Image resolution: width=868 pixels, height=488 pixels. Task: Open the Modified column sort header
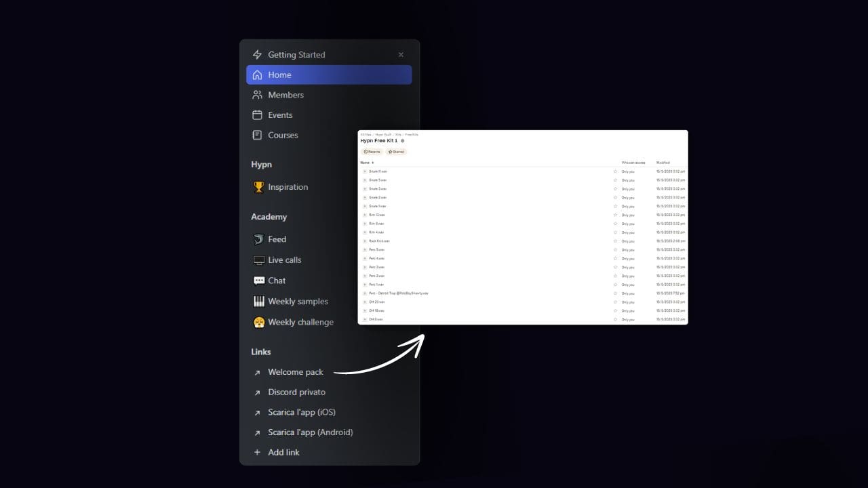tap(663, 163)
